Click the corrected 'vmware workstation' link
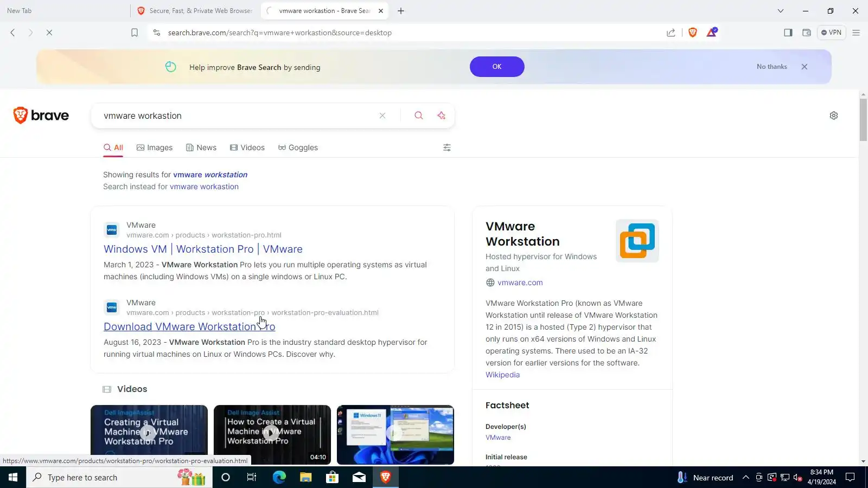Viewport: 868px width, 488px height. pos(210,175)
